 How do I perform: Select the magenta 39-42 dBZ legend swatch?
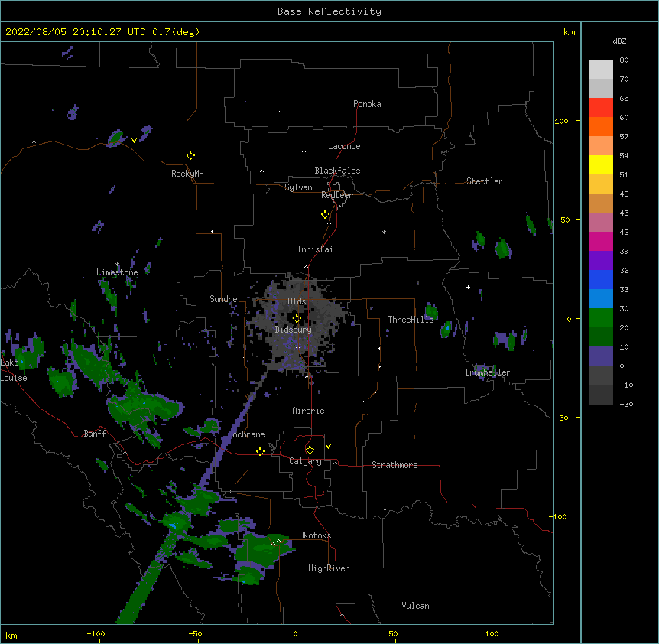point(601,241)
